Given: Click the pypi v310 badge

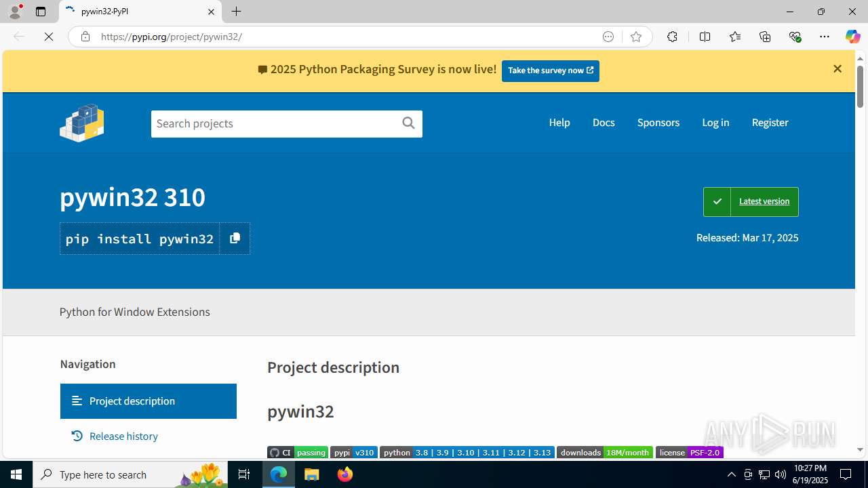Looking at the screenshot, I should point(354,452).
